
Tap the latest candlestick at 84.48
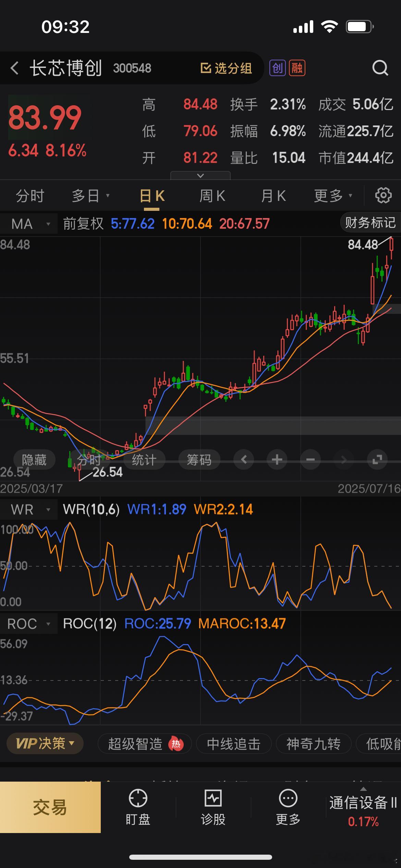(x=391, y=248)
